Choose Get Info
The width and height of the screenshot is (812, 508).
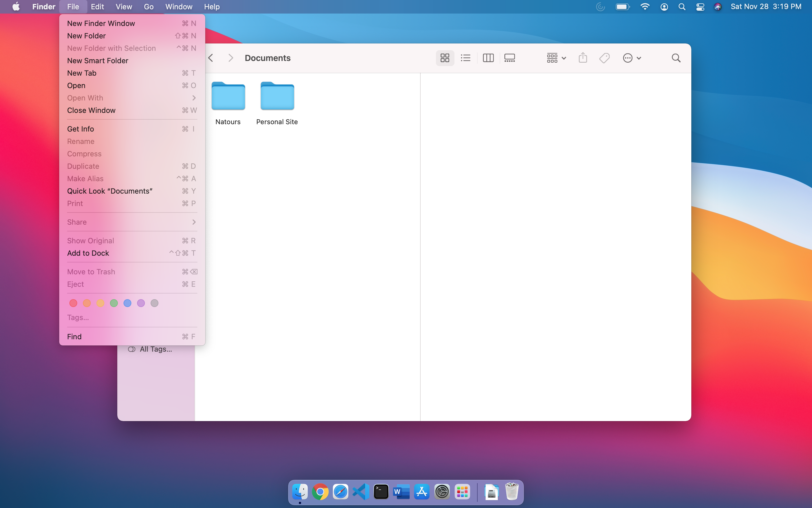[132, 129]
